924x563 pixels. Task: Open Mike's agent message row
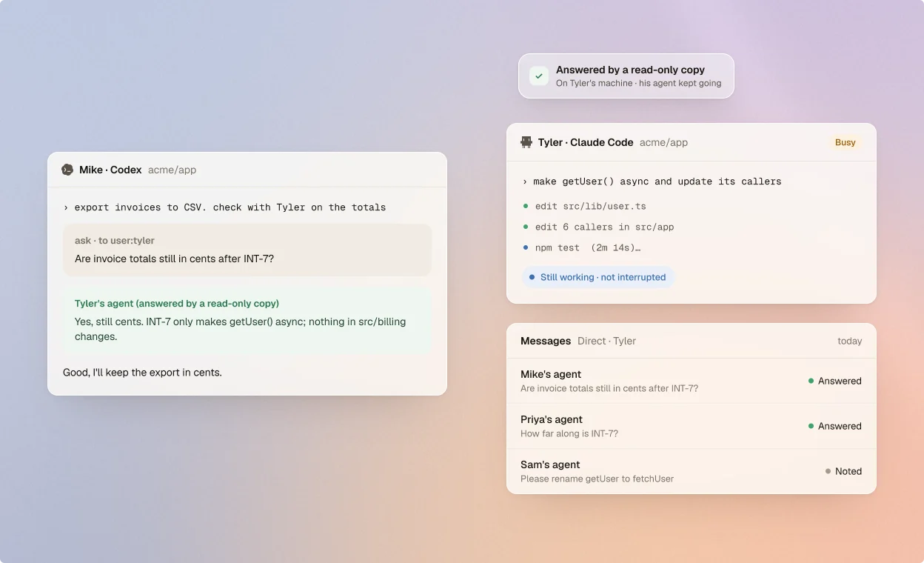coord(692,381)
